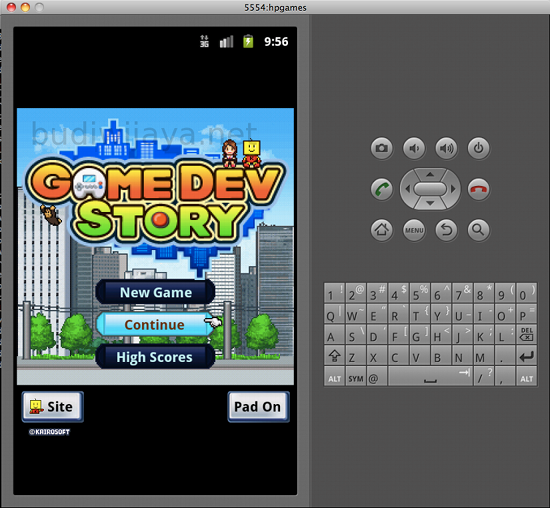Screen dimensions: 550x508
Task: Click the T key
Action: click(420, 314)
